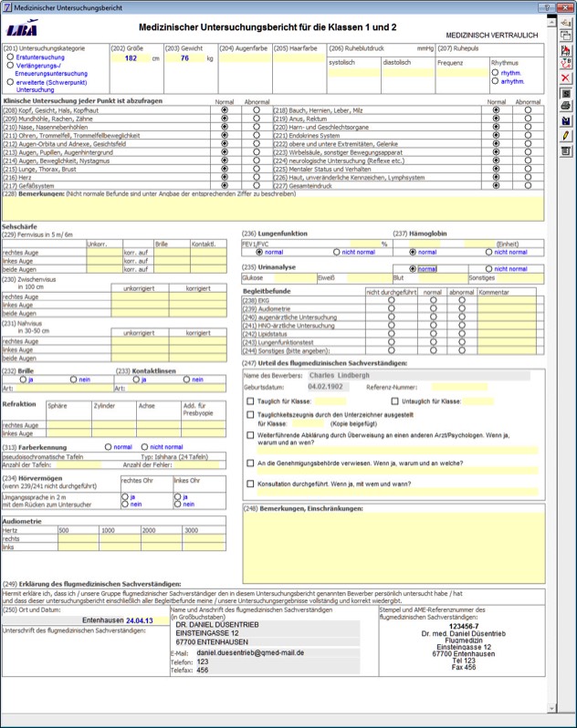577x728 pixels.
Task: Select nicht normal for Urinanalyse
Action: click(488, 269)
